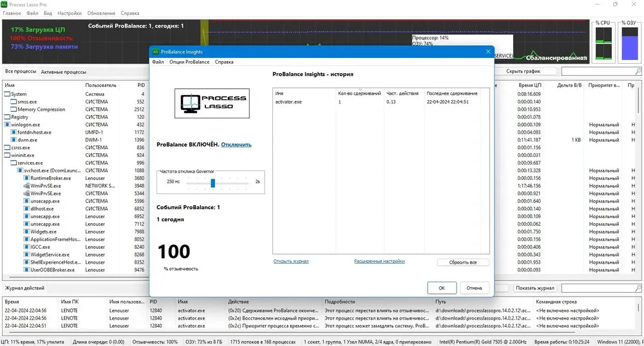Click the winlogon.exe process icon
The width and height of the screenshot is (644, 346).
(7, 125)
